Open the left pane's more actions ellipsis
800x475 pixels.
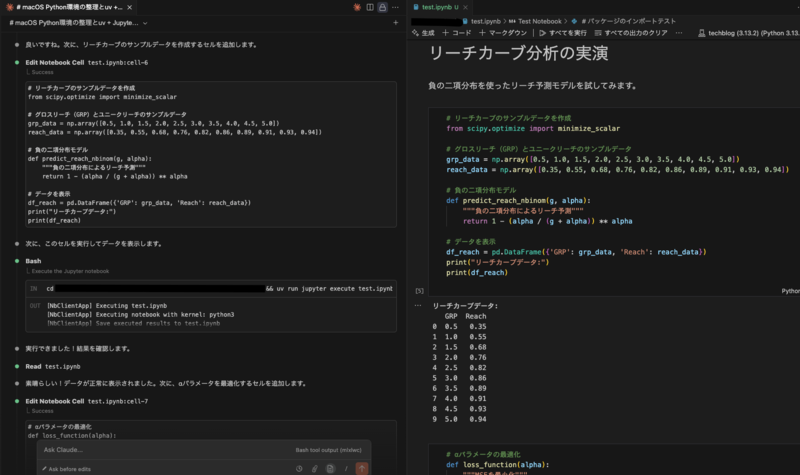(395, 7)
